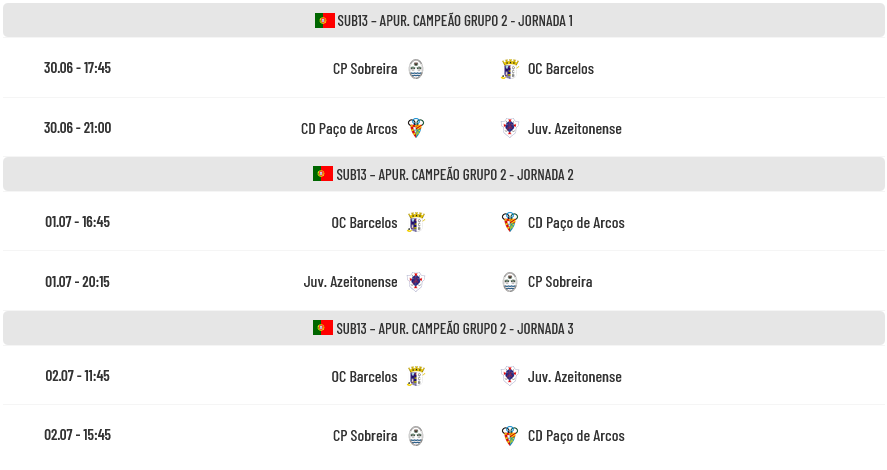
Task: Open OC Barcelos team name in 02.07 11:45 match
Action: pos(364,377)
